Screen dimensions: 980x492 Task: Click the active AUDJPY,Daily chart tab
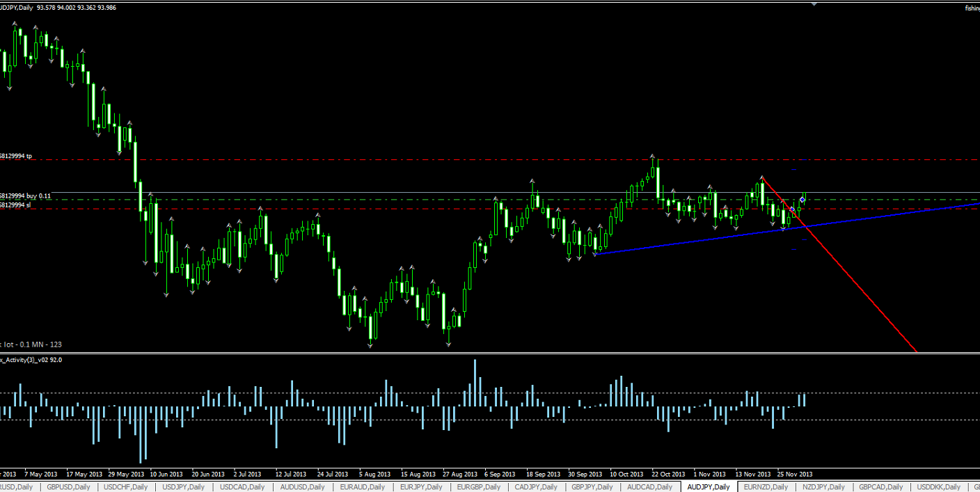(709, 487)
